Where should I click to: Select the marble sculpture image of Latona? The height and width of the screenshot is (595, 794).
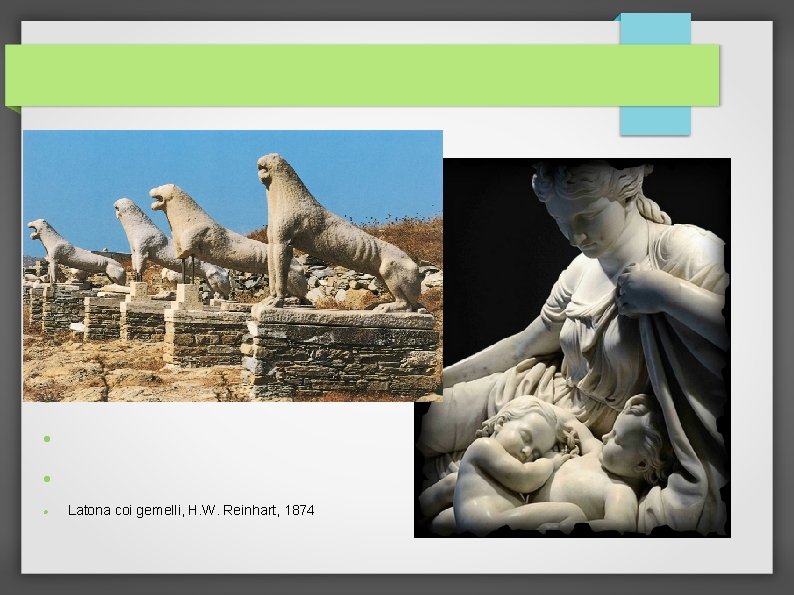tap(572, 348)
